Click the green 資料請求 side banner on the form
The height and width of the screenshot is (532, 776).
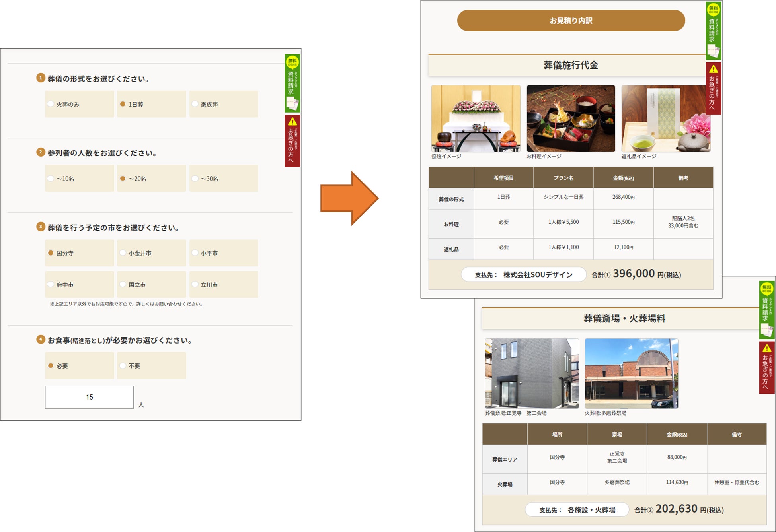click(x=292, y=83)
